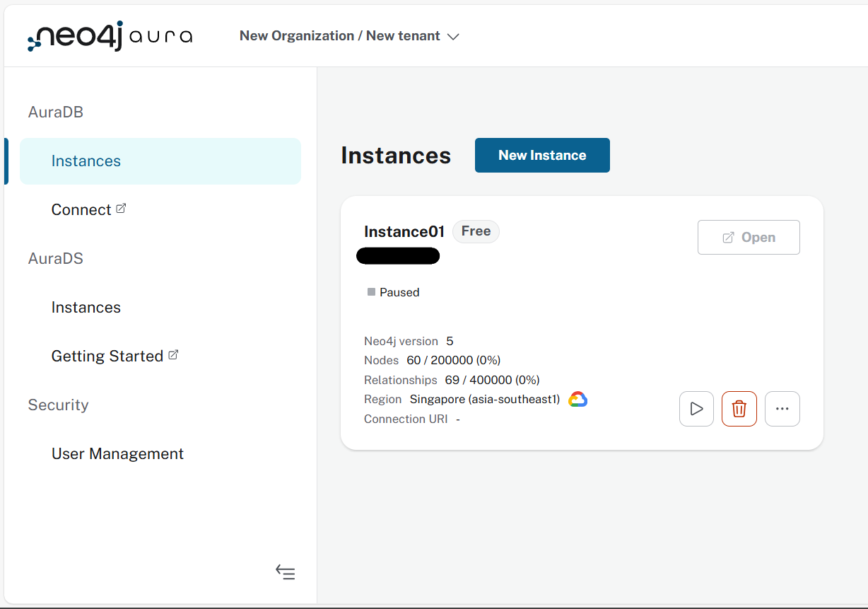This screenshot has height=609, width=868.
Task: Click the Neo4j Aura logo
Action: coord(110,37)
